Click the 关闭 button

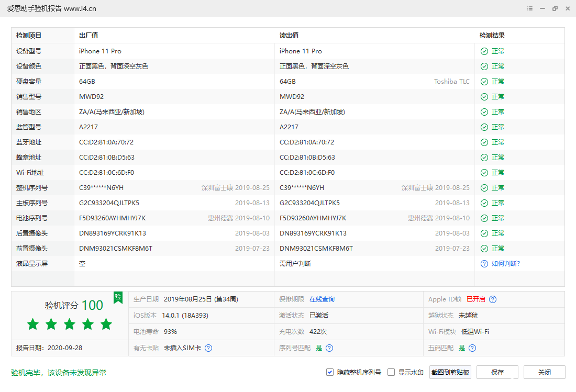pos(545,372)
